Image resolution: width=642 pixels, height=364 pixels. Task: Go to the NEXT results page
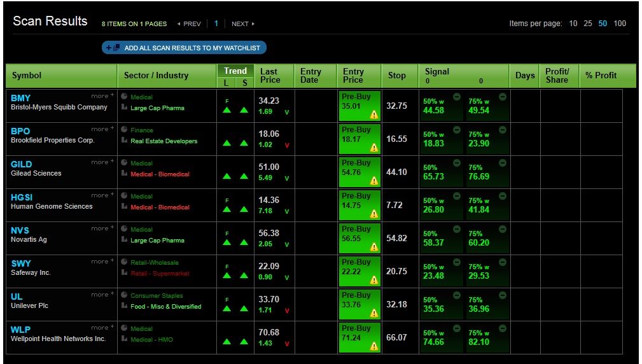point(243,24)
